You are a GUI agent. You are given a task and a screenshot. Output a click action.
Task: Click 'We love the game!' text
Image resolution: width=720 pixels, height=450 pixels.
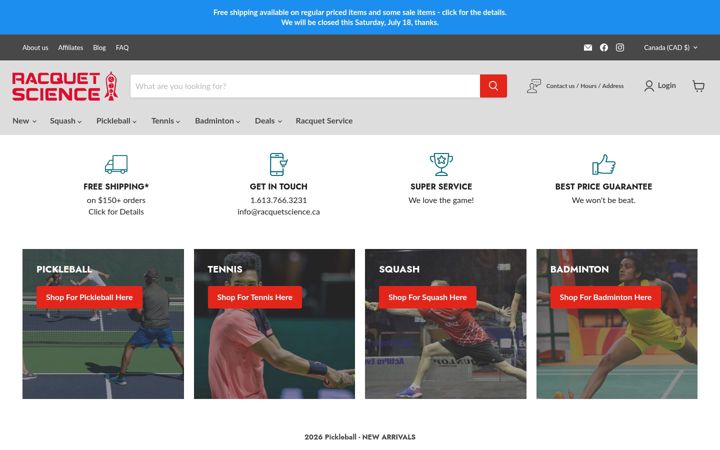click(441, 200)
